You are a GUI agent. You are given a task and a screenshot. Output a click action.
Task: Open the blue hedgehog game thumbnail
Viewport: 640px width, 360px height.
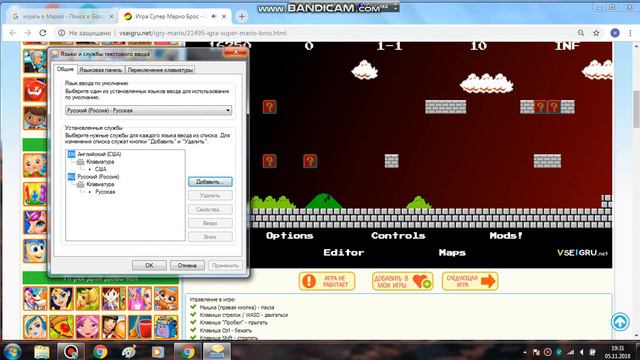pos(35,251)
